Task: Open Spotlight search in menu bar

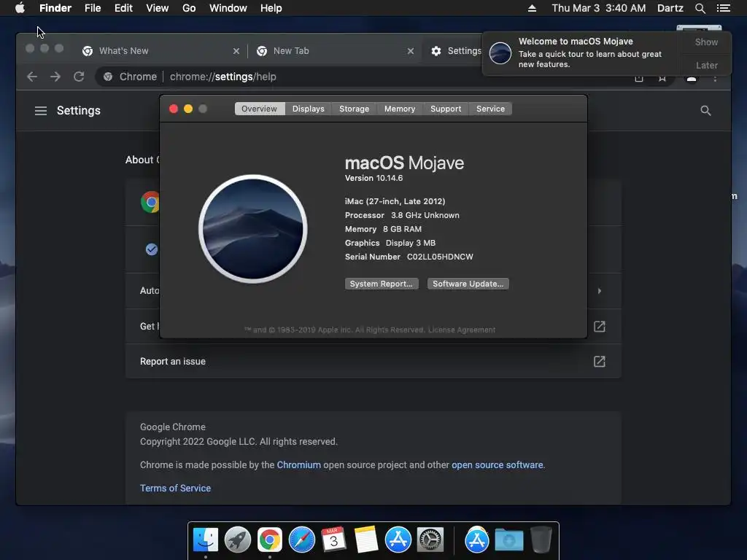Action: [x=700, y=8]
